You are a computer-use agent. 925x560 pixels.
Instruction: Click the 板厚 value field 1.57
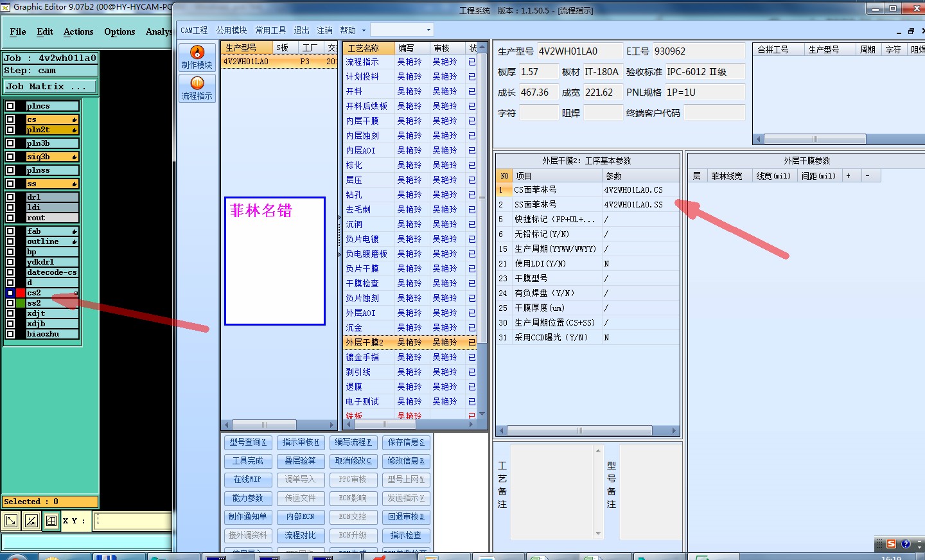click(x=538, y=72)
